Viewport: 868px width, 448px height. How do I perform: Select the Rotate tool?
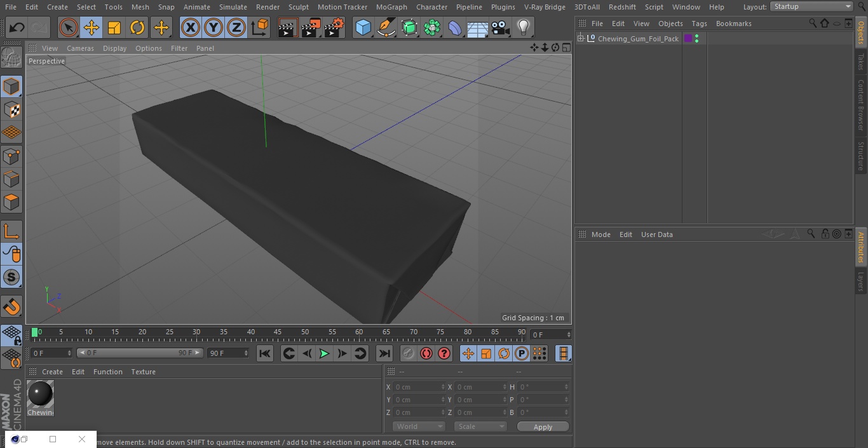[x=137, y=27]
